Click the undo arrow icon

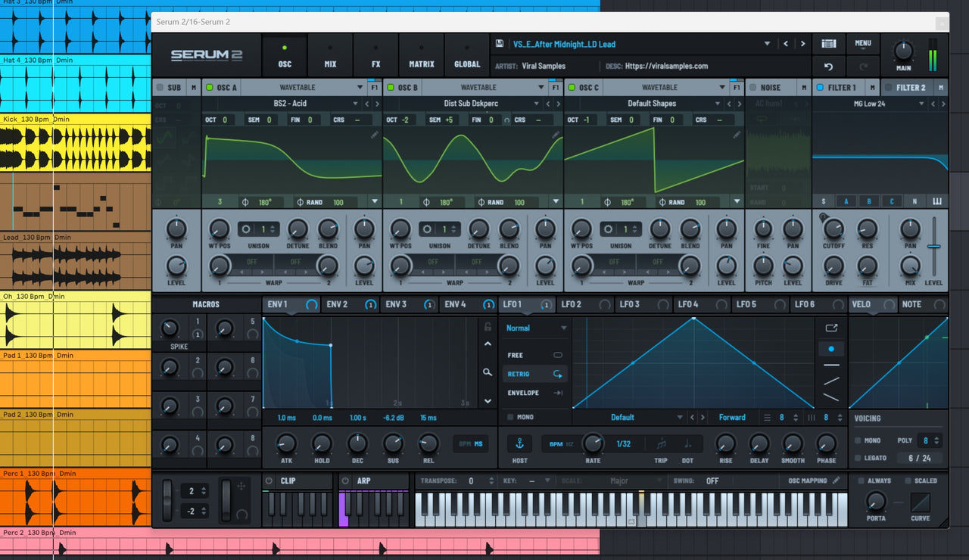tap(828, 67)
